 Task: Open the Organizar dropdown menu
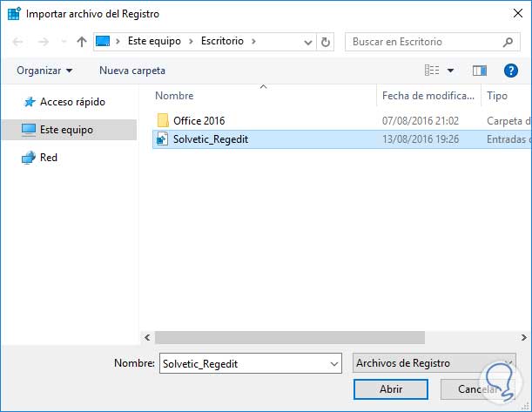click(44, 71)
